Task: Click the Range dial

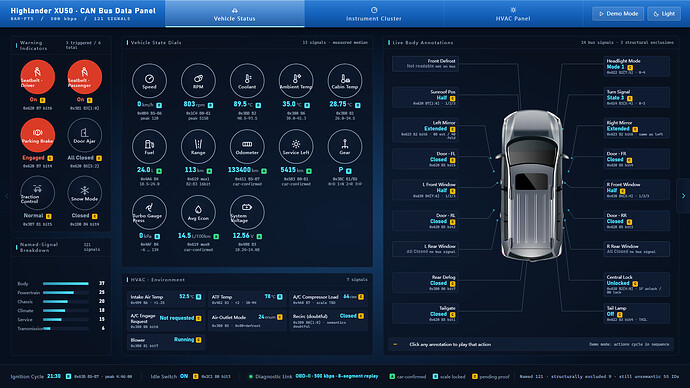Action: click(x=198, y=146)
